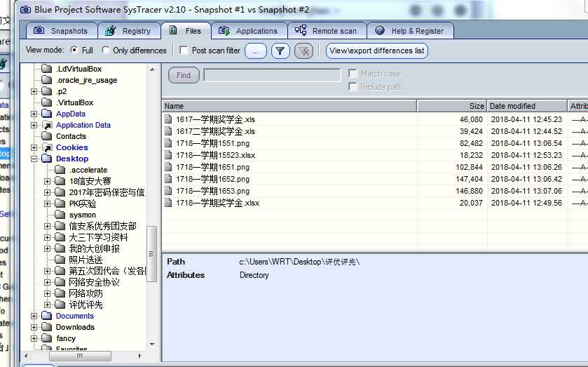Expand the .p2 folder node
The height and width of the screenshot is (367, 588).
coord(34,91)
